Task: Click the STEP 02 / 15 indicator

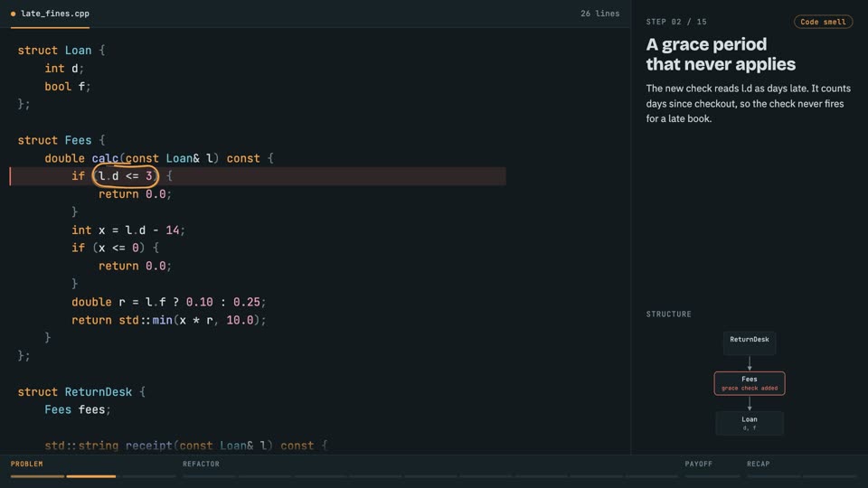Action: 676,22
